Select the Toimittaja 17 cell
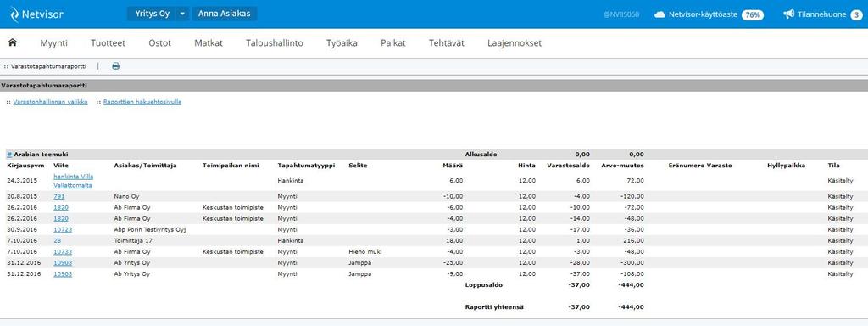 (133, 240)
